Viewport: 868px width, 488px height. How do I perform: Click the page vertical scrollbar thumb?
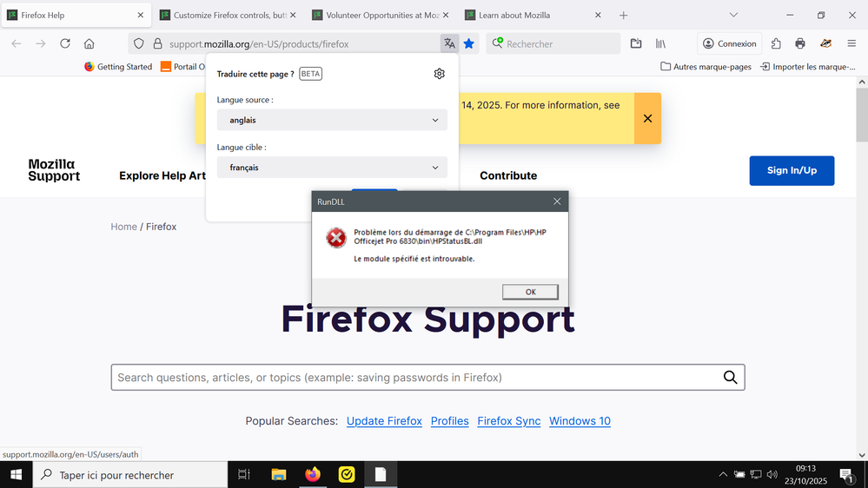click(x=862, y=115)
